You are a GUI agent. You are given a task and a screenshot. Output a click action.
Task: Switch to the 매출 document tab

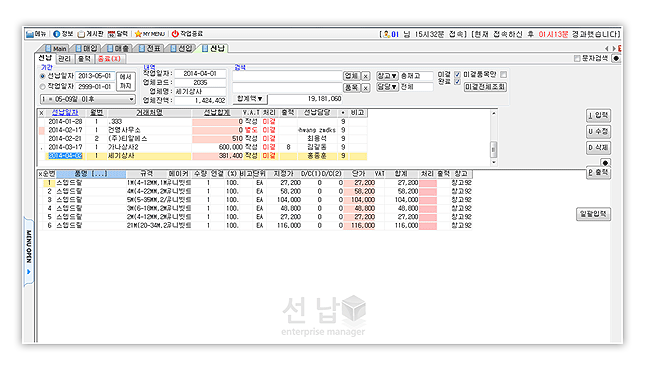coord(118,49)
